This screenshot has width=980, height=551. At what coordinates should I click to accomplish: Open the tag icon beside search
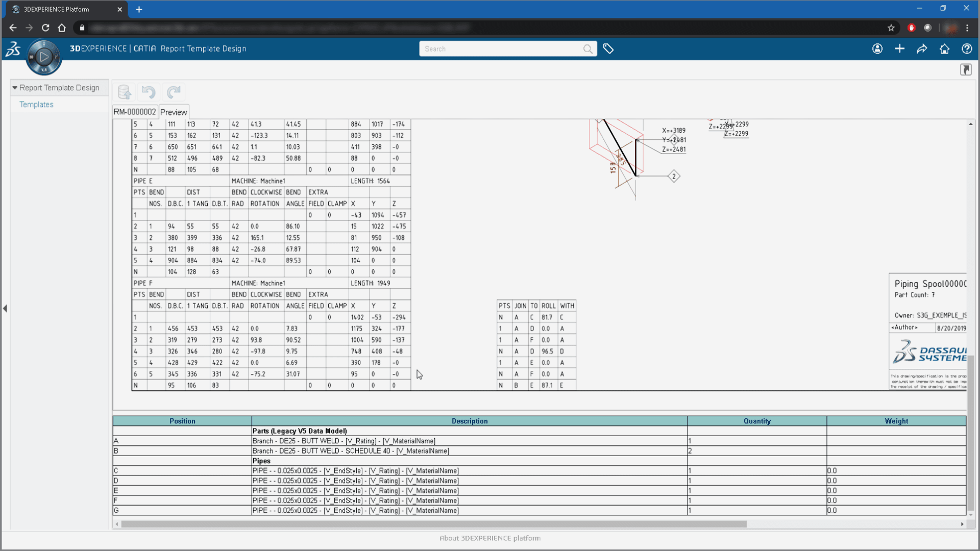click(x=608, y=49)
